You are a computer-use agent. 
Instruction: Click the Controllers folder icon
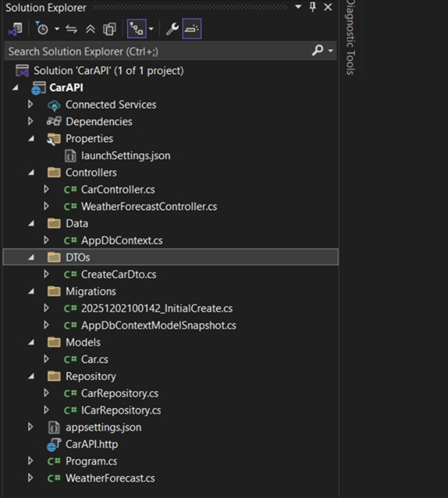[x=54, y=172]
